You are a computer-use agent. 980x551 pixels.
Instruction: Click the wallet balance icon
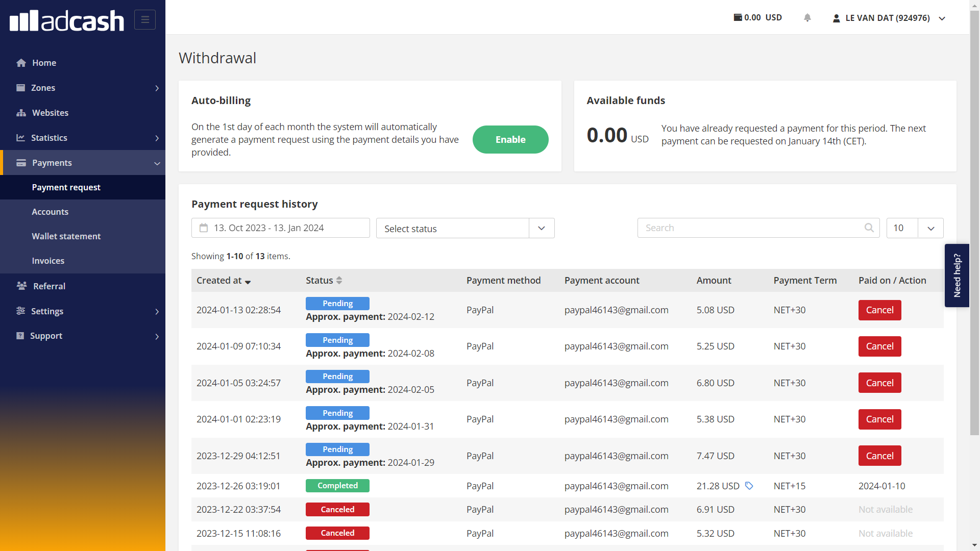click(738, 17)
